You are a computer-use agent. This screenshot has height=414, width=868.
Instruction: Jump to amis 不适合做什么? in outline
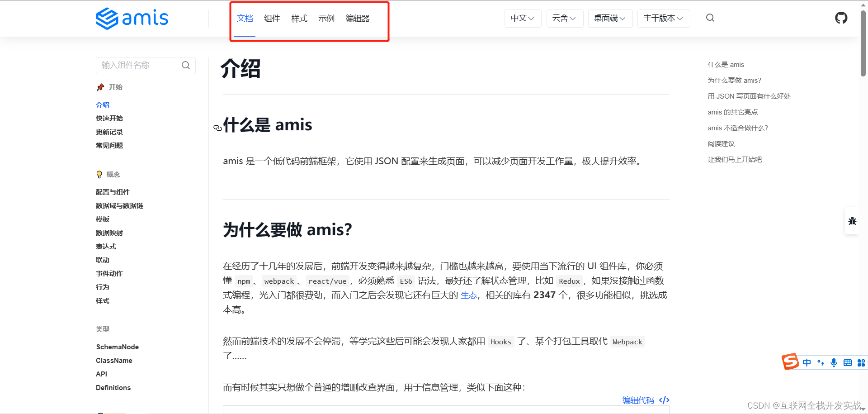point(738,128)
